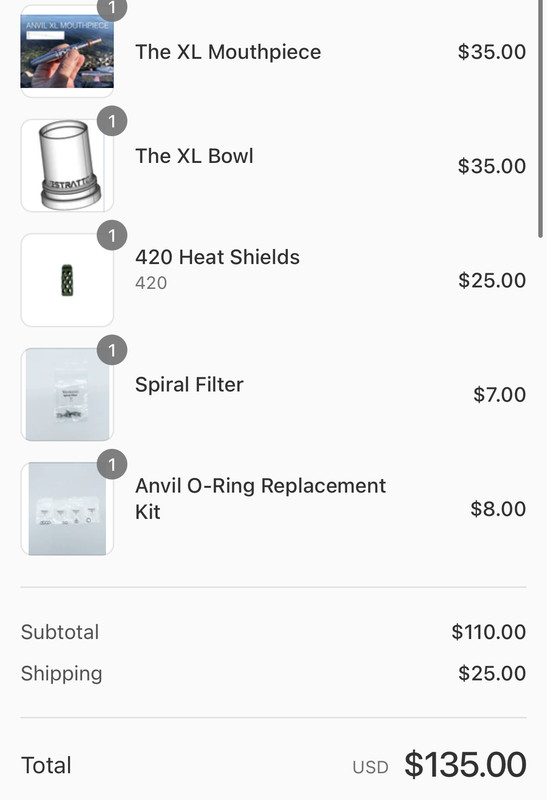Click the Shipping $25.00 cost
Screen dimensions: 547x800
point(492,673)
